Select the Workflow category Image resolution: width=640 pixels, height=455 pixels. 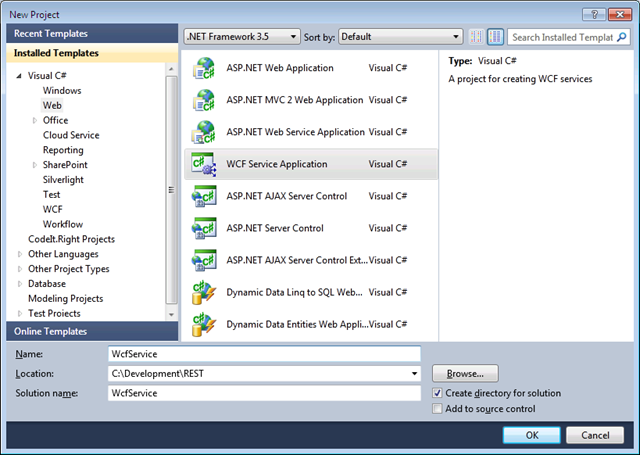(x=63, y=224)
